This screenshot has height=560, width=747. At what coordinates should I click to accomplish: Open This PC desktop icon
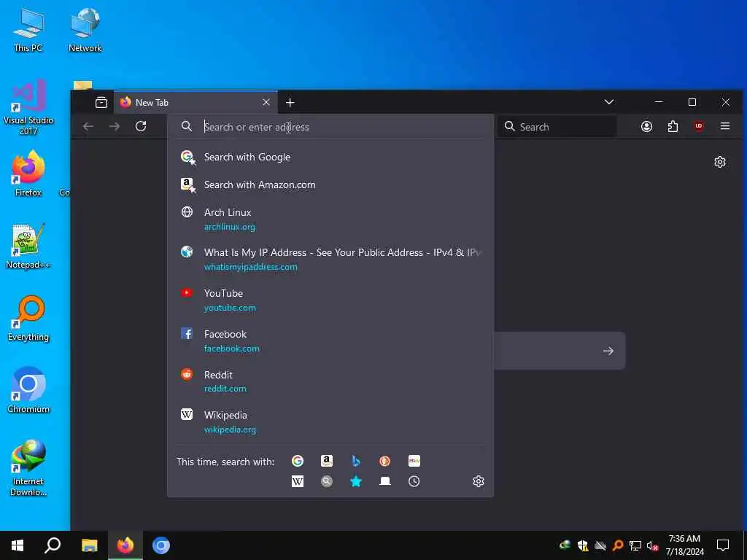pos(28,30)
